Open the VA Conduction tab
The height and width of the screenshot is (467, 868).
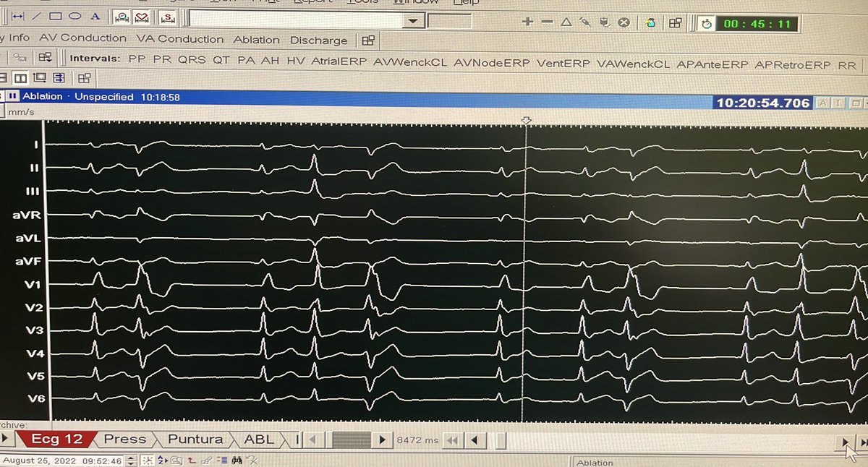tap(180, 39)
